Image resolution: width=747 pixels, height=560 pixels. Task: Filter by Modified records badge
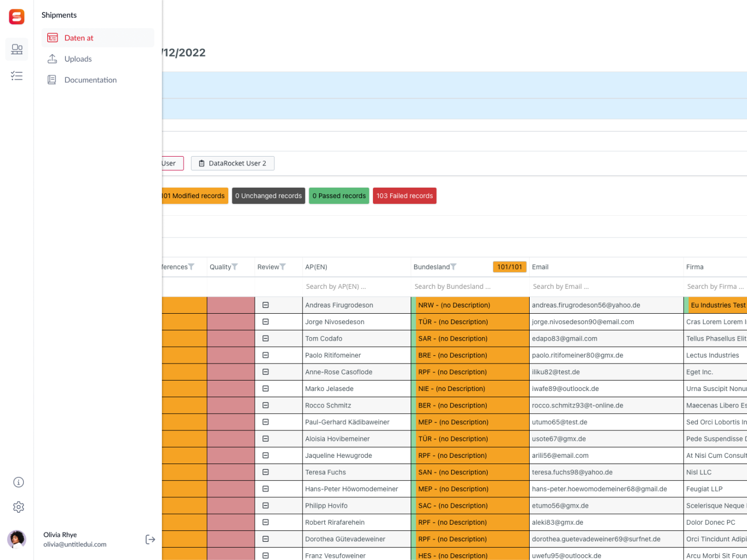point(195,196)
